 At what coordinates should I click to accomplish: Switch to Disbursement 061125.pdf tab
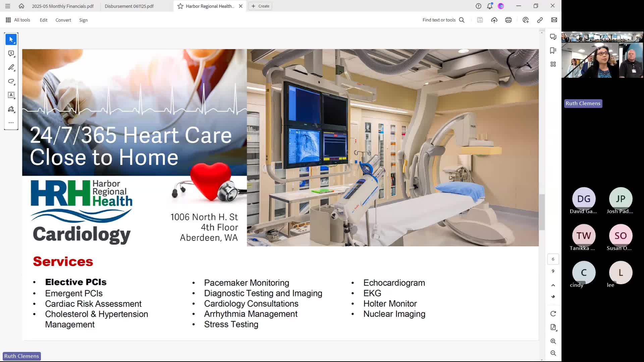(129, 6)
